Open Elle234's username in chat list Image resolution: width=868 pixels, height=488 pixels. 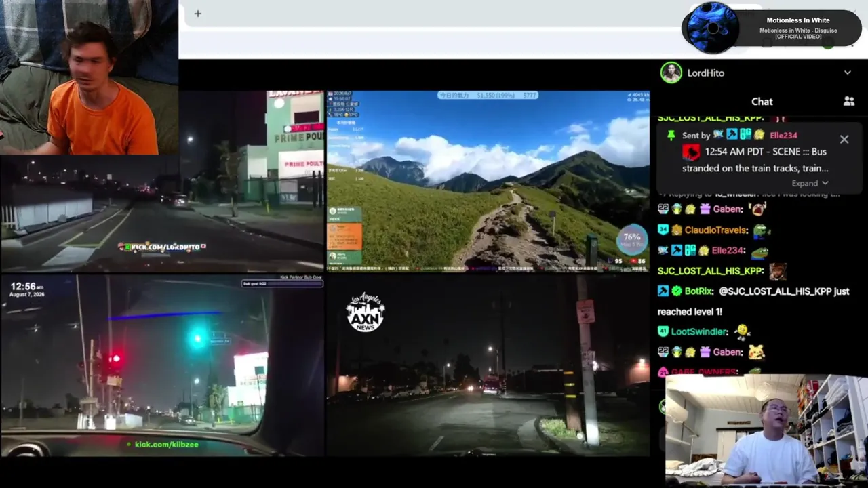[728, 250]
